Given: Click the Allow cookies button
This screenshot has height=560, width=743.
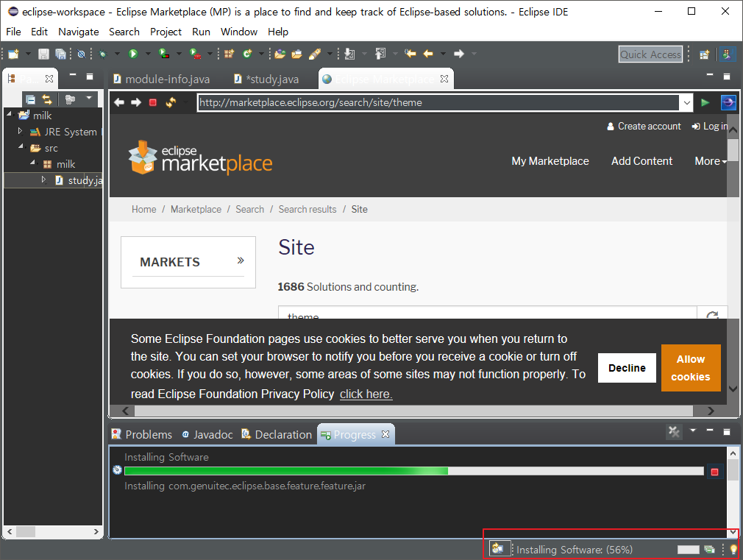Looking at the screenshot, I should tap(691, 368).
